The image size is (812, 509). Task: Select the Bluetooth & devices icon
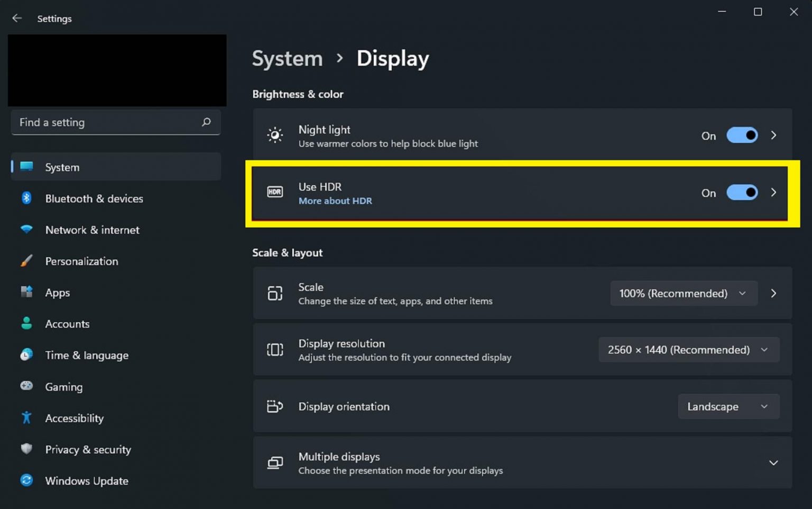click(26, 198)
